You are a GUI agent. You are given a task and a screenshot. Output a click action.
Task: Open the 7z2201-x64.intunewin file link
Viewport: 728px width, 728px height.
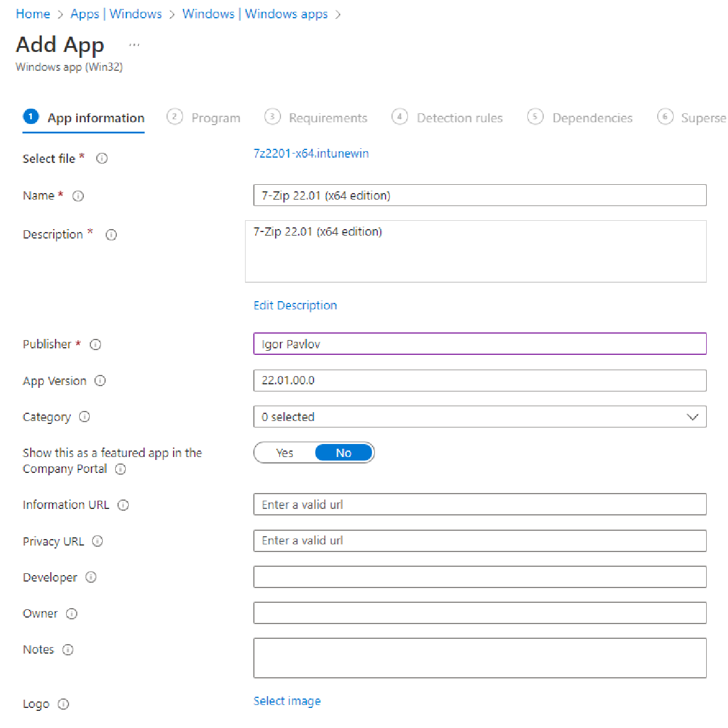point(311,154)
